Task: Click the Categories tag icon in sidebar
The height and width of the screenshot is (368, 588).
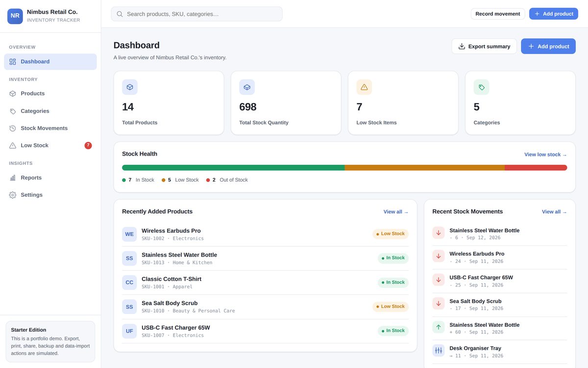Action: [x=13, y=111]
